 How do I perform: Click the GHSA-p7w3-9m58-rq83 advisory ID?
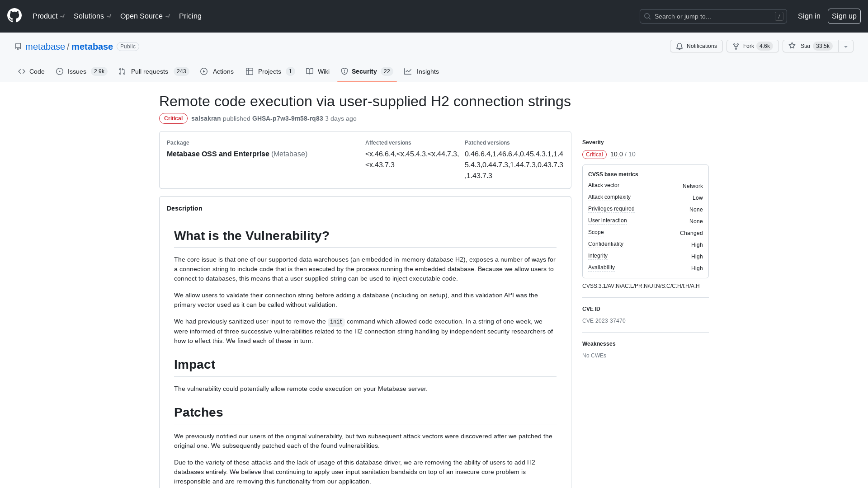click(x=288, y=118)
